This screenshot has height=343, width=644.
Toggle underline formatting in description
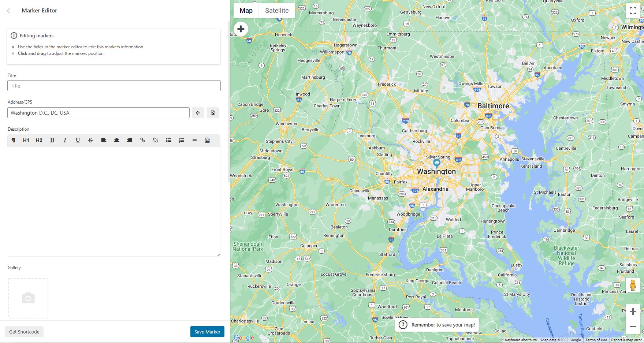[78, 140]
